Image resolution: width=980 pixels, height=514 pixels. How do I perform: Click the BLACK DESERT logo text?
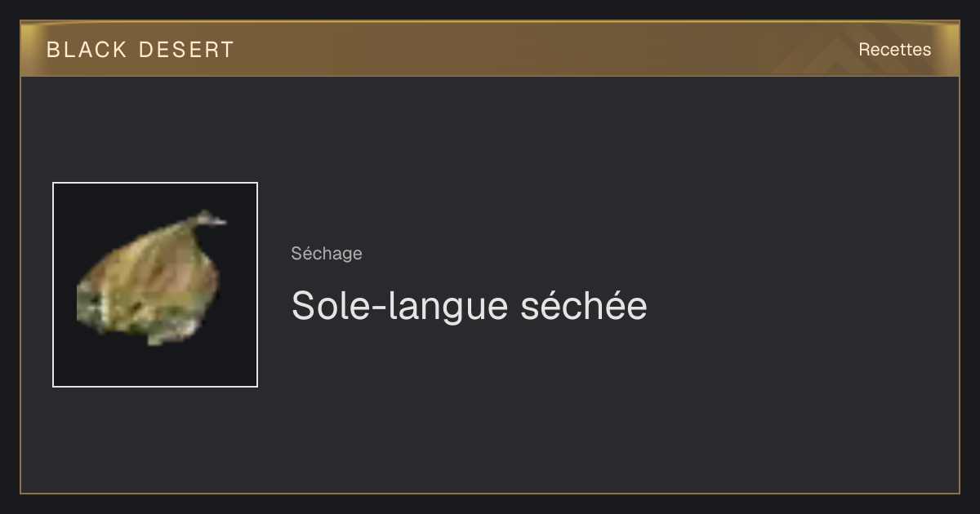pos(140,50)
